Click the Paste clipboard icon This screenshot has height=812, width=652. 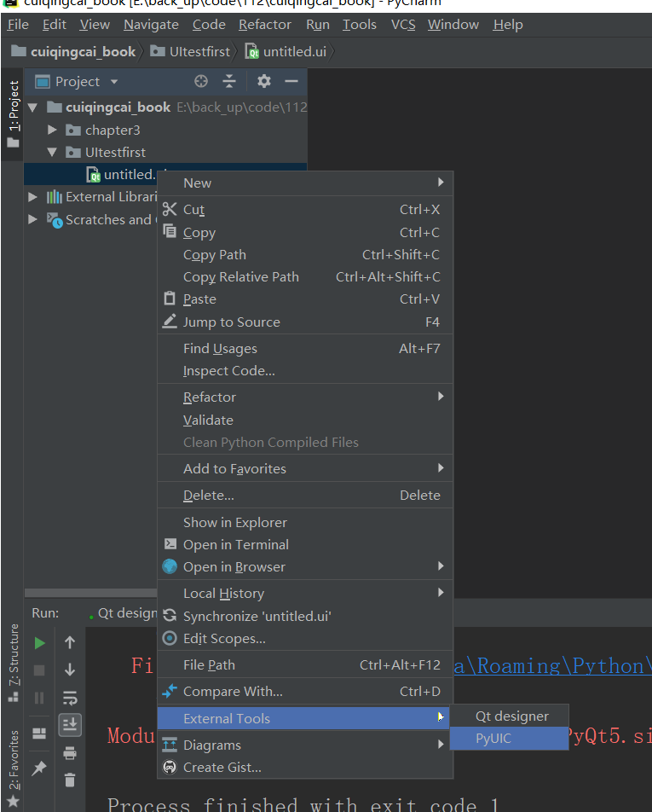coord(170,299)
